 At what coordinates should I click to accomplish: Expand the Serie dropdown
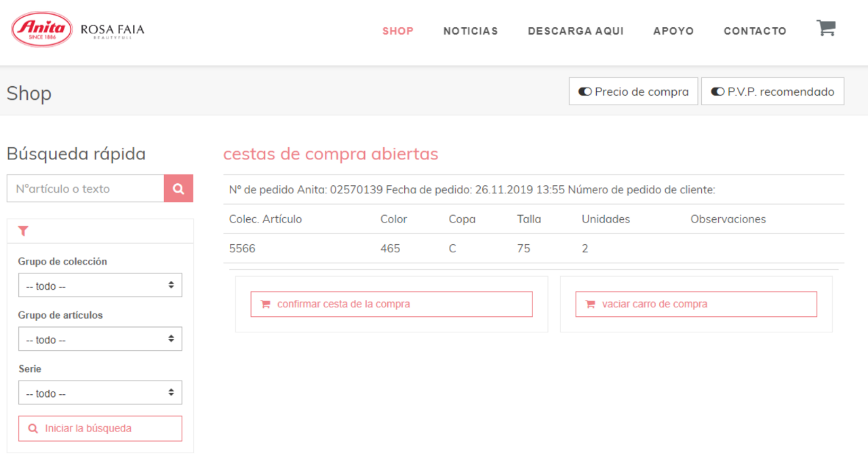[x=100, y=393]
